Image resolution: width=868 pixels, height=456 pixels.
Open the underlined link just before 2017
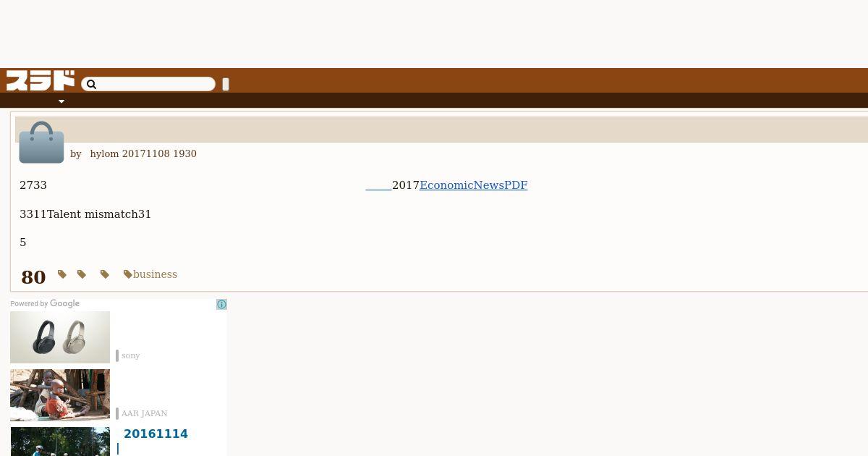pyautogui.click(x=378, y=185)
